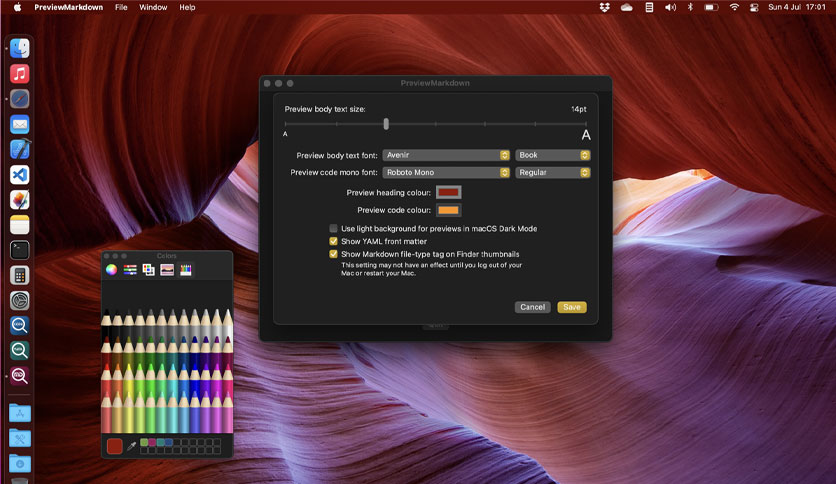
Task: Open Mail from the Dock
Action: click(x=20, y=124)
